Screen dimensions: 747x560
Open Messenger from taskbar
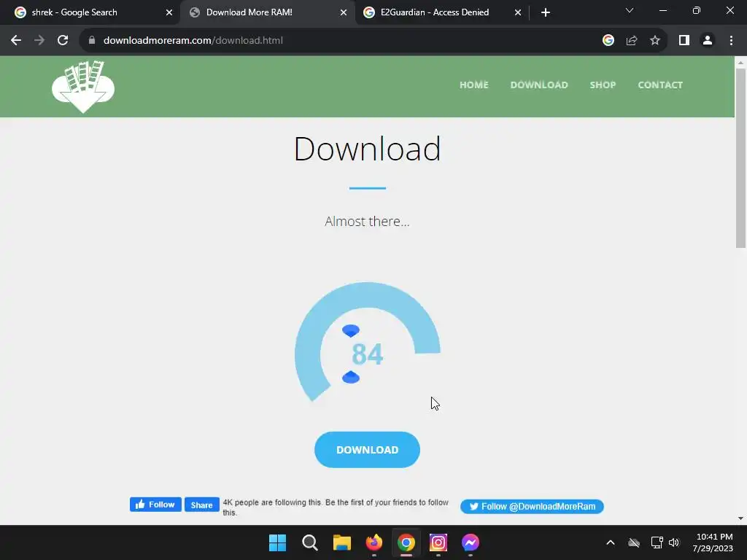click(x=471, y=542)
